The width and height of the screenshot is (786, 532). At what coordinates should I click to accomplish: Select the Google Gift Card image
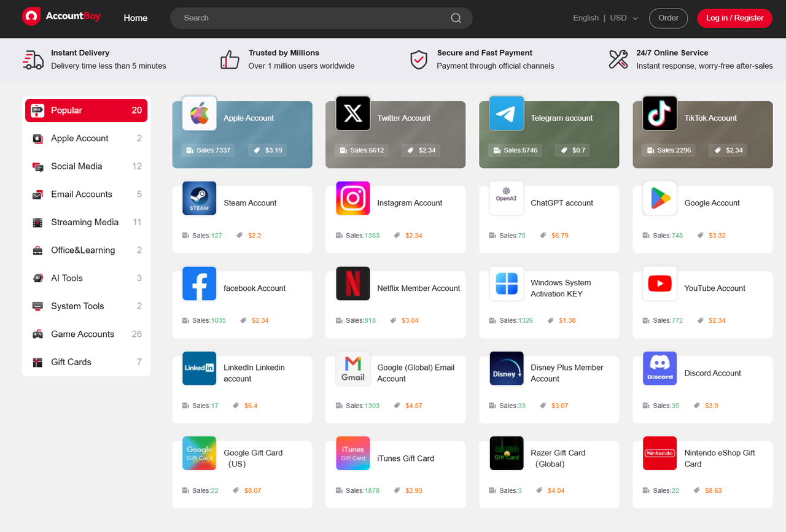pyautogui.click(x=200, y=453)
